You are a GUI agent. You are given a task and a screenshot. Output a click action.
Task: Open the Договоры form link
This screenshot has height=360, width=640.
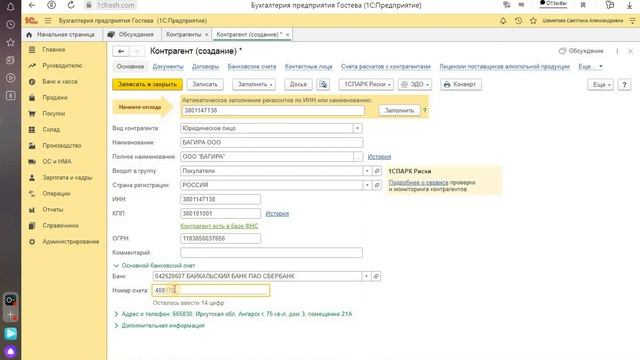(205, 67)
